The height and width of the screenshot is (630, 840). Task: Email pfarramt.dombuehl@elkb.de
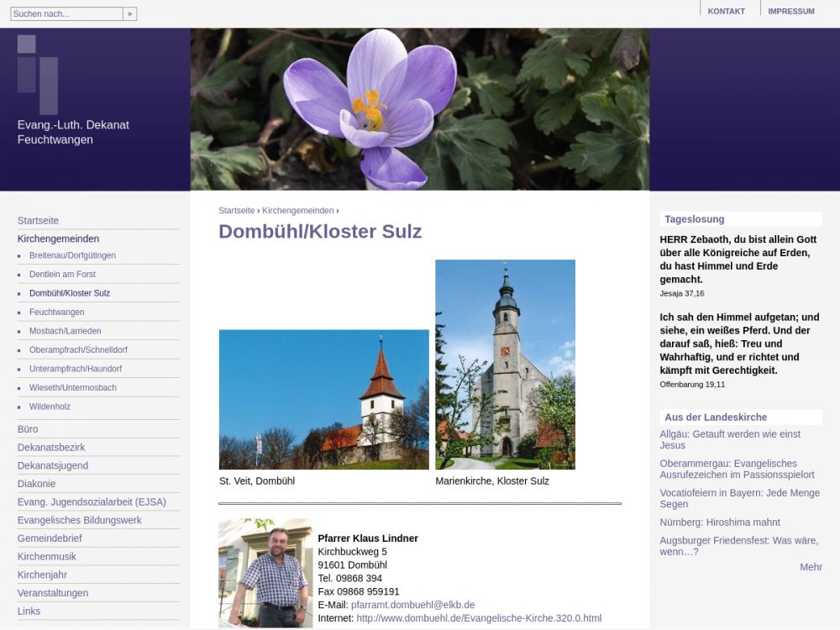click(412, 605)
